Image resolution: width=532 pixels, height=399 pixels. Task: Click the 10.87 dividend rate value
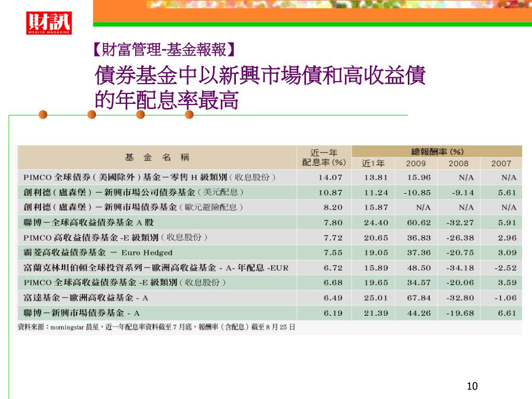click(330, 192)
